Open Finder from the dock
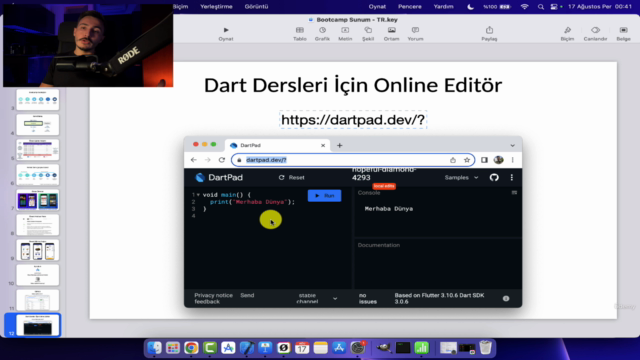Image resolution: width=640 pixels, height=360 pixels. pyautogui.click(x=154, y=348)
